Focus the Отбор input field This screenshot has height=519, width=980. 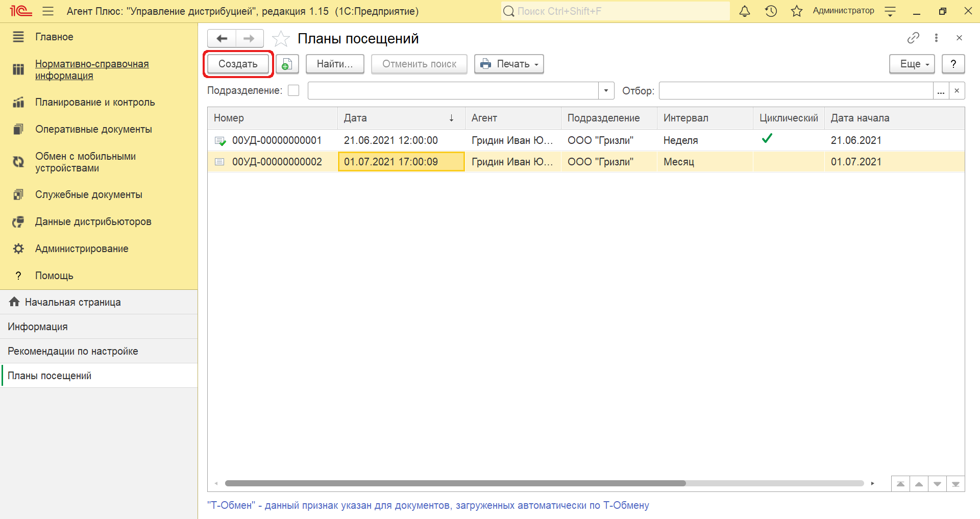coord(796,91)
